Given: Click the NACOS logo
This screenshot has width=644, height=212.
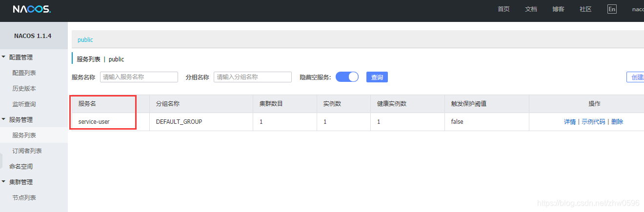Looking at the screenshot, I should coord(32,9).
